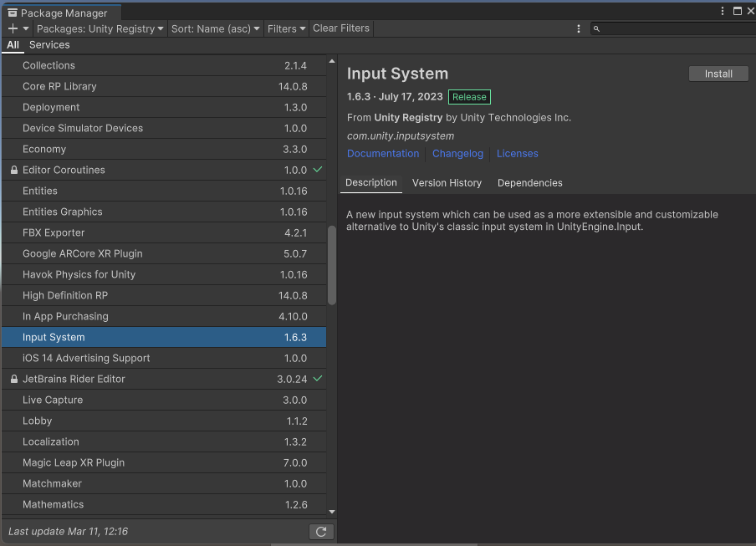Select Device Simulator Devices package
This screenshot has height=546, width=756.
coord(164,128)
